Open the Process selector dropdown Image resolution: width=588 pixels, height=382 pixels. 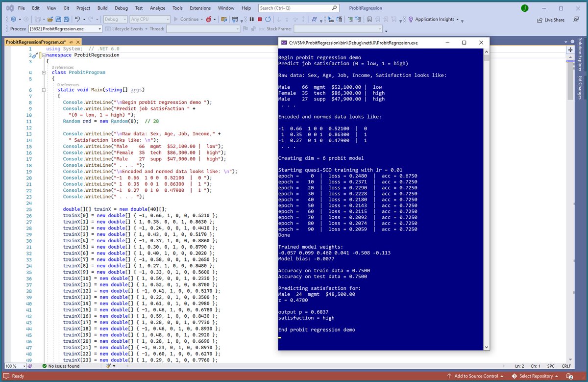(65, 29)
